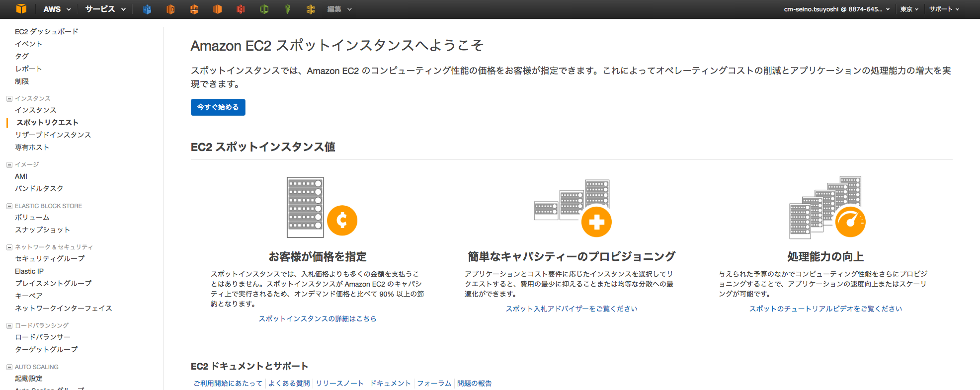Collapse the ELASTIC BLOCK STORE sidebar section
Image resolution: width=980 pixels, height=390 pixels.
point(9,206)
